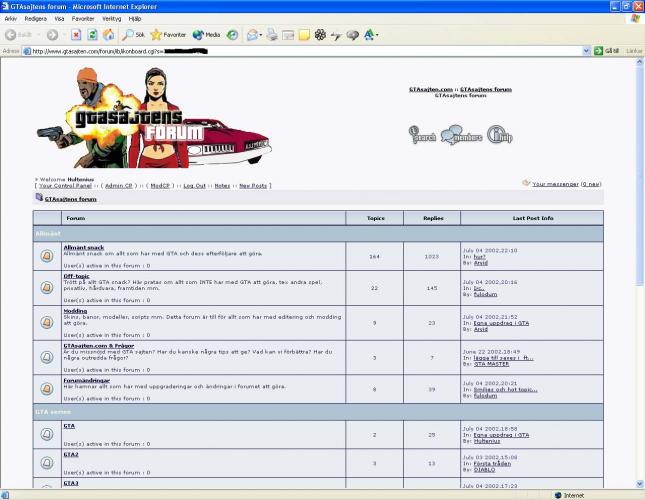Open the Verktyg menu
The image size is (645, 500).
click(111, 18)
